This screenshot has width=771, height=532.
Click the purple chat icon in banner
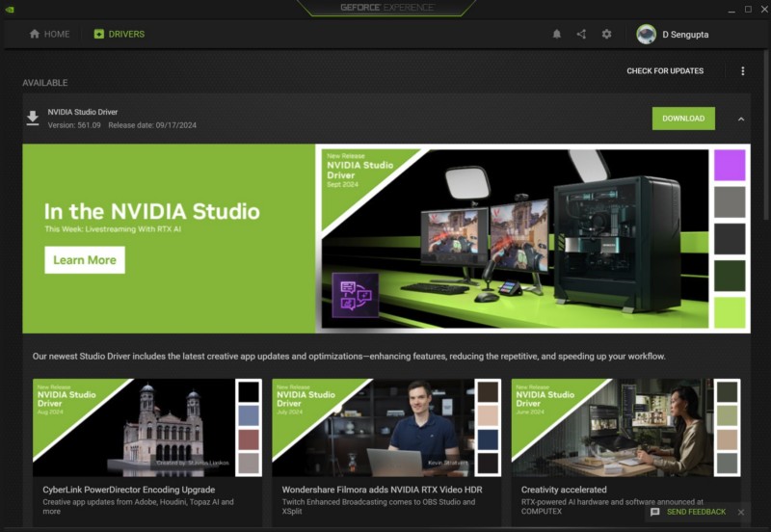tap(356, 295)
